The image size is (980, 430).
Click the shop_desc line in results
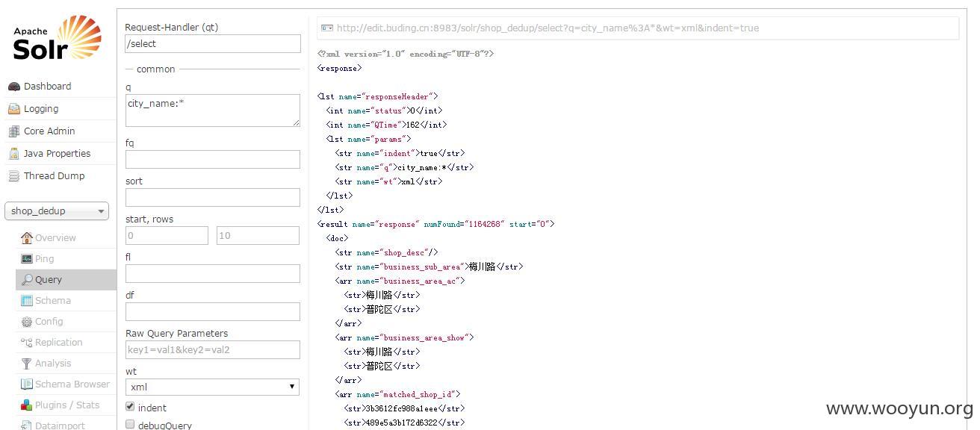386,252
